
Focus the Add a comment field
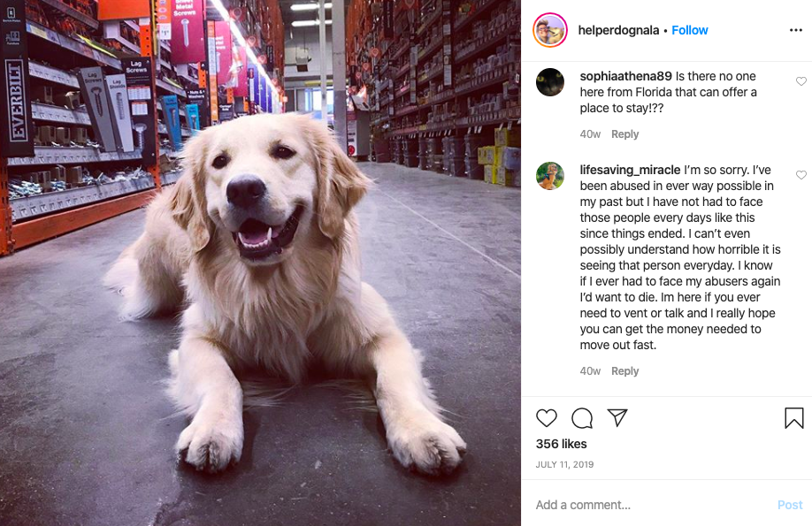tap(653, 505)
